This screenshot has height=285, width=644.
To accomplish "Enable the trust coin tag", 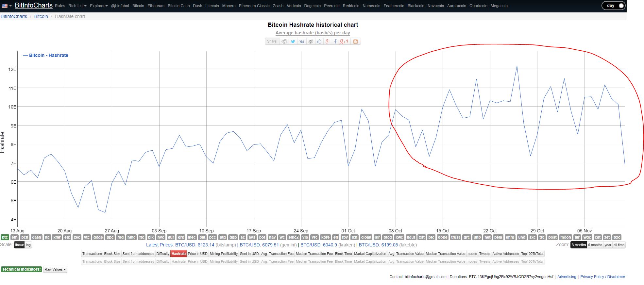I will click(455, 237).
